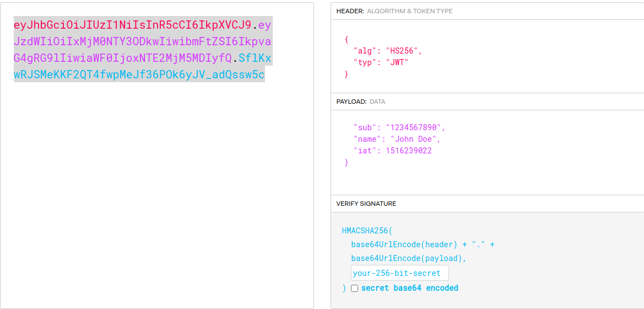The width and height of the screenshot is (644, 309).
Task: Click the PAYLOAD section title
Action: tap(351, 102)
